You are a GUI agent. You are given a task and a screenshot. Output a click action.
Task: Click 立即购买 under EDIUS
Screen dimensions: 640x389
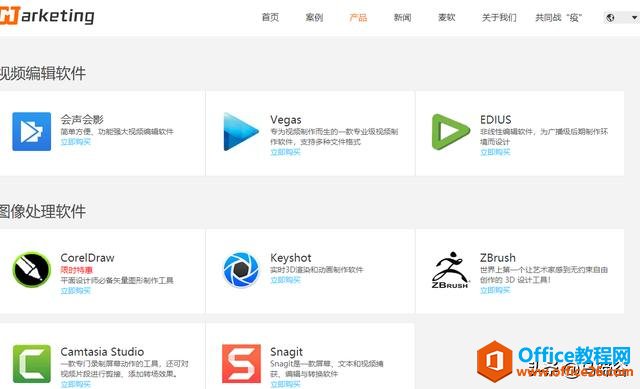tap(495, 152)
